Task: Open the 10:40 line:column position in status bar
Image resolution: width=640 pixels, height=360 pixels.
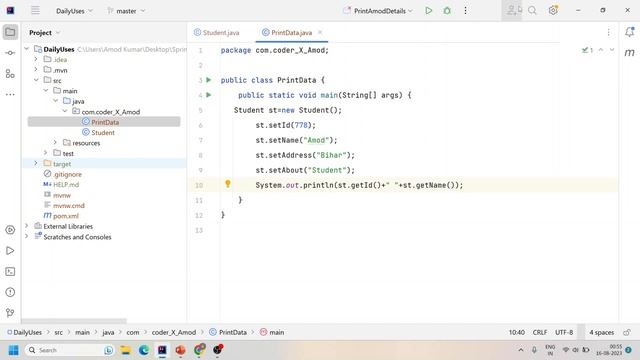Action: pyautogui.click(x=517, y=332)
